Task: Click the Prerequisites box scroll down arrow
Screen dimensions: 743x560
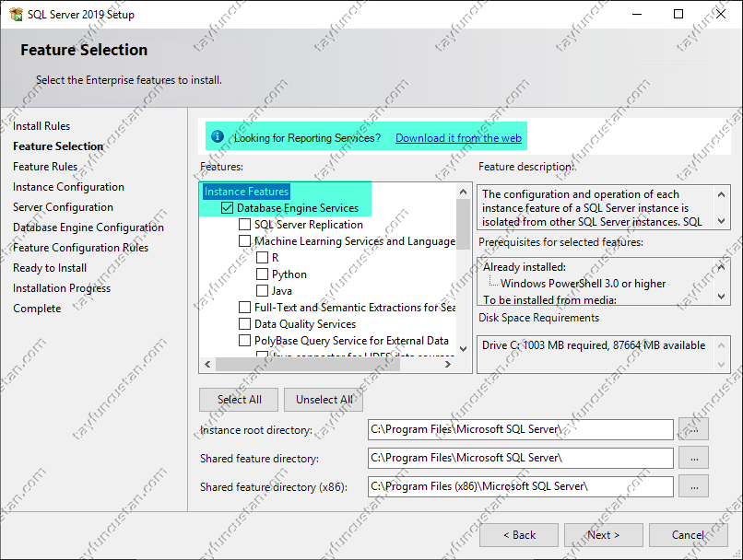Action: [721, 297]
